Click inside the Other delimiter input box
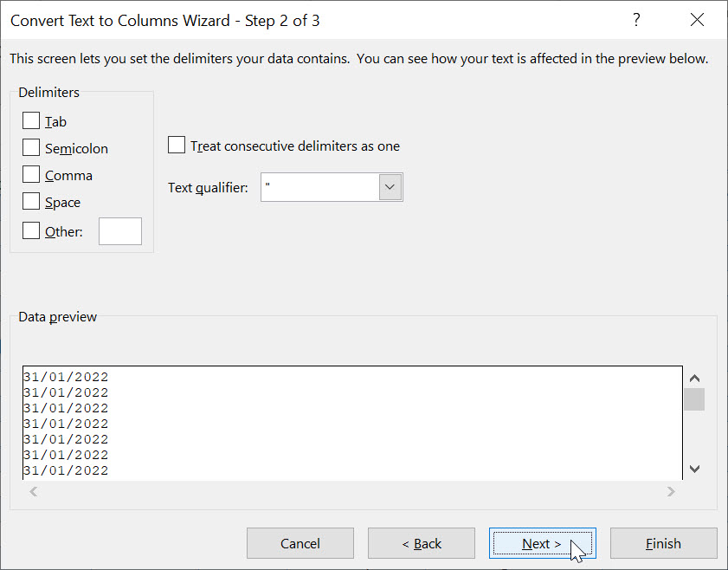The image size is (728, 570). pyautogui.click(x=120, y=230)
